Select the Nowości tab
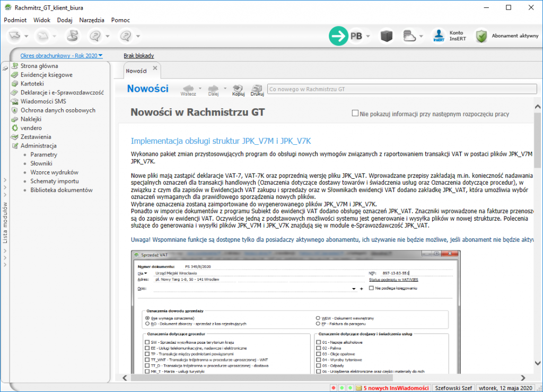The width and height of the screenshot is (543, 392). pos(136,71)
